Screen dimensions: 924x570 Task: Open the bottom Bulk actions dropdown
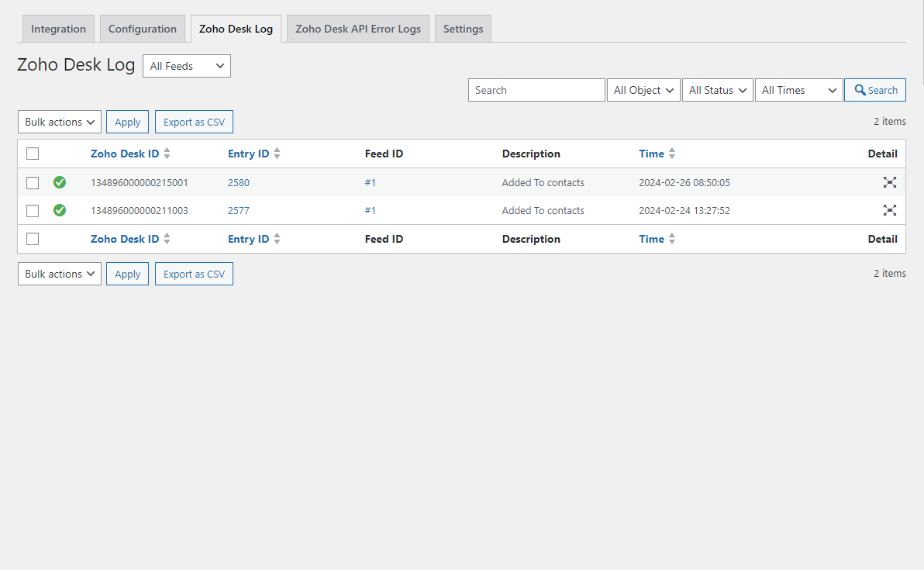[60, 274]
